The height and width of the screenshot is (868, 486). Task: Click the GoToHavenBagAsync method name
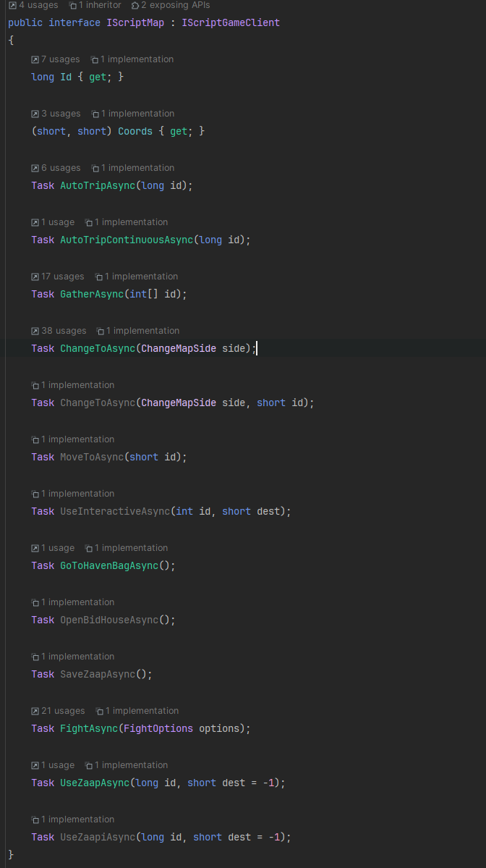109,565
